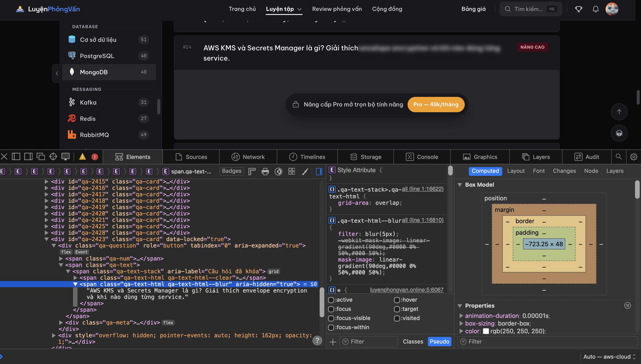Collapse the qa-2423 div node
The image size is (641, 364).
[x=47, y=239]
